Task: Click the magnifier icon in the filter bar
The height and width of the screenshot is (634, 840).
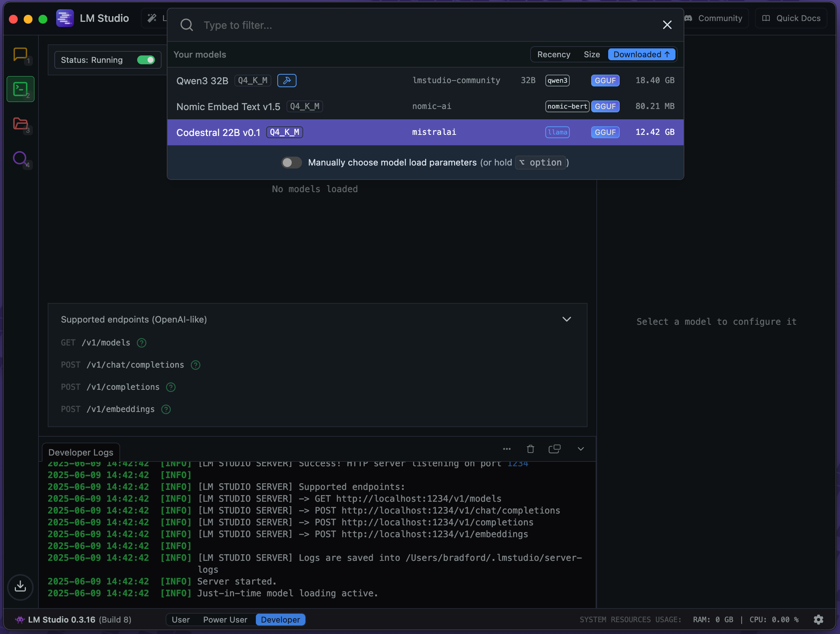Action: [x=186, y=25]
